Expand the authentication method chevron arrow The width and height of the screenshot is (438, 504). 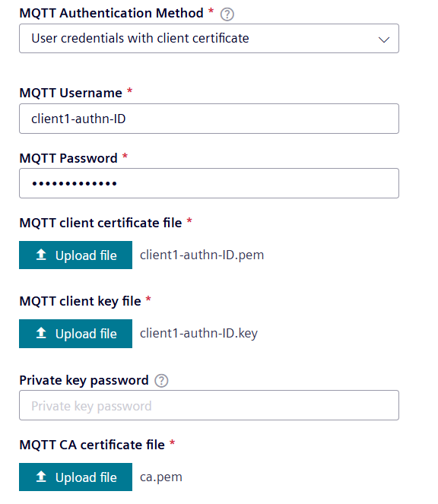[x=384, y=40]
